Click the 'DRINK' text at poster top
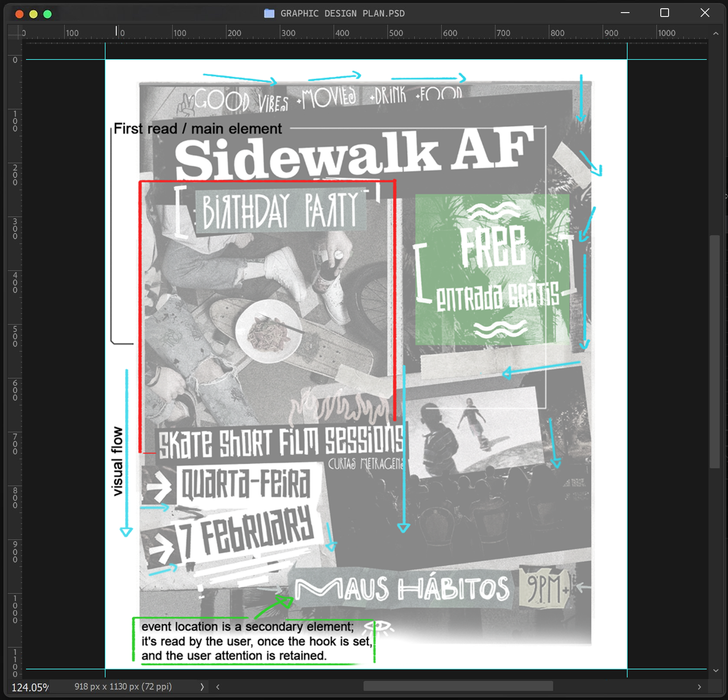728x700 pixels. (x=390, y=95)
